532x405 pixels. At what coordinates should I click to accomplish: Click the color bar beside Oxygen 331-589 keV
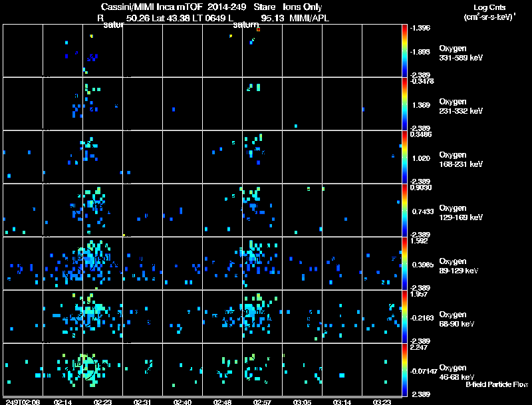pos(404,51)
